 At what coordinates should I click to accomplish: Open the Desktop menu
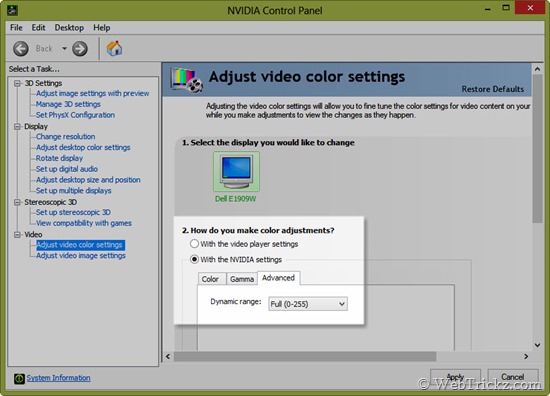(69, 27)
